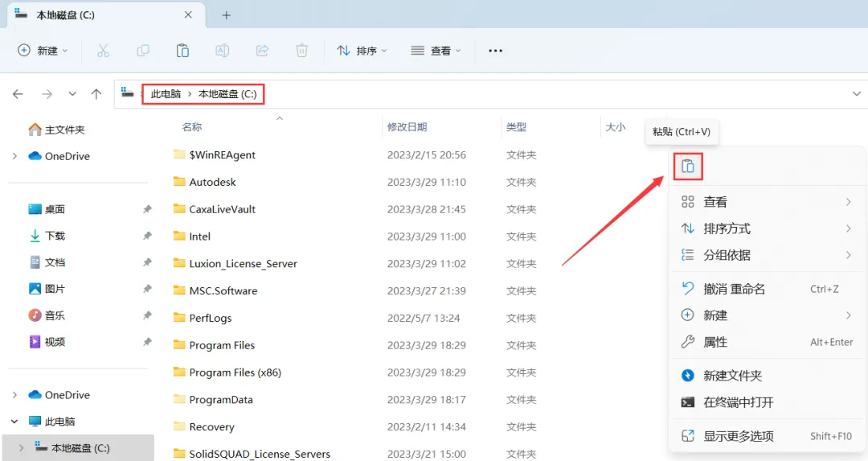Expand the address bar history dropdown
Screen dimensions: 868x461
(x=857, y=94)
